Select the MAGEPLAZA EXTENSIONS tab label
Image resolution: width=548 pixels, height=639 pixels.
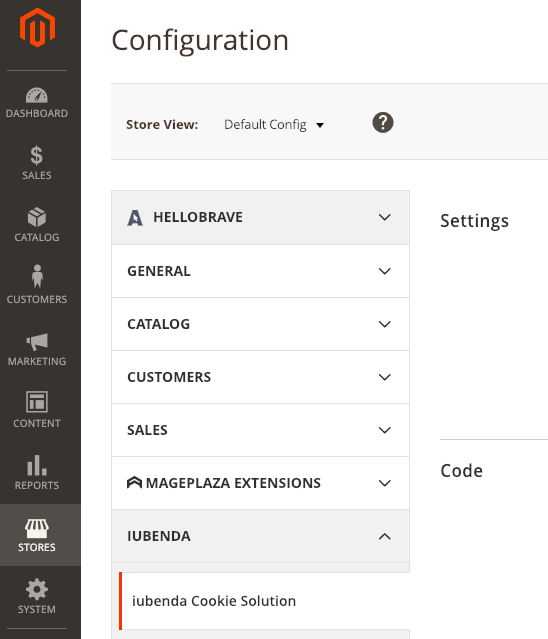click(x=233, y=483)
